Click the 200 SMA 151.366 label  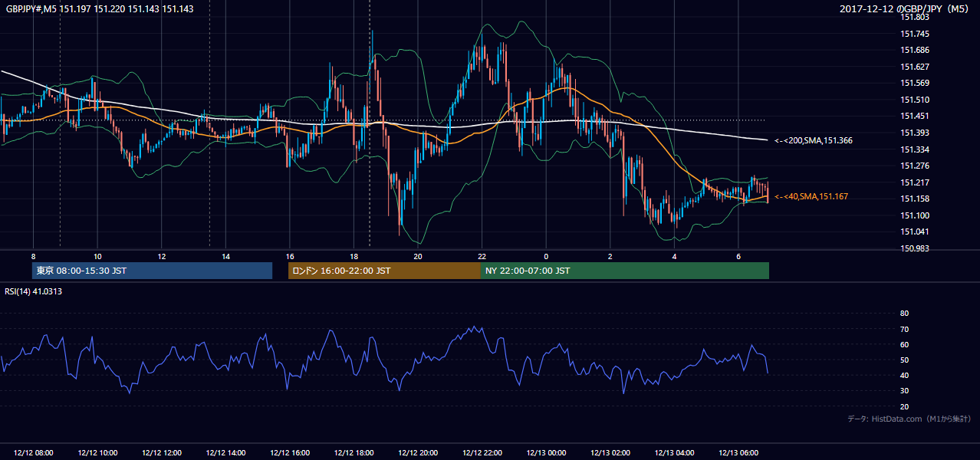813,140
